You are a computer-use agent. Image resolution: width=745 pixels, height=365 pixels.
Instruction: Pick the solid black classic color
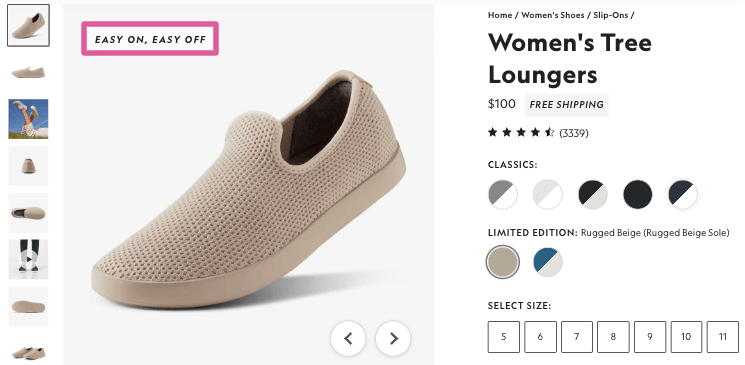tap(638, 194)
